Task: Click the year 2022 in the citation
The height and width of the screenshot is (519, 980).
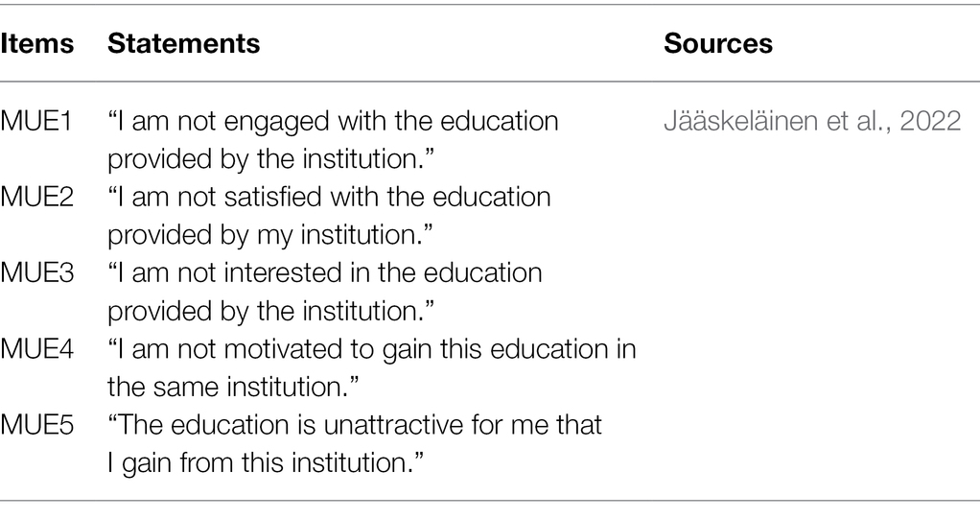Action: 930,121
